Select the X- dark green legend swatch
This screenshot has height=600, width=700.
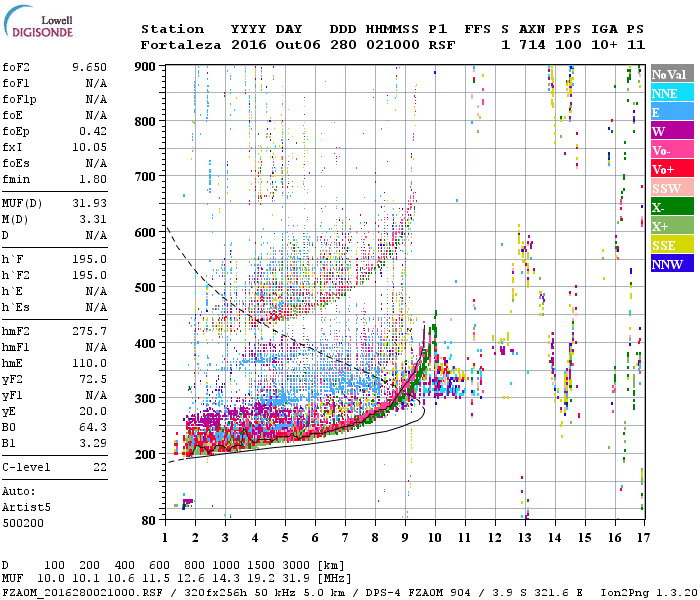672,207
